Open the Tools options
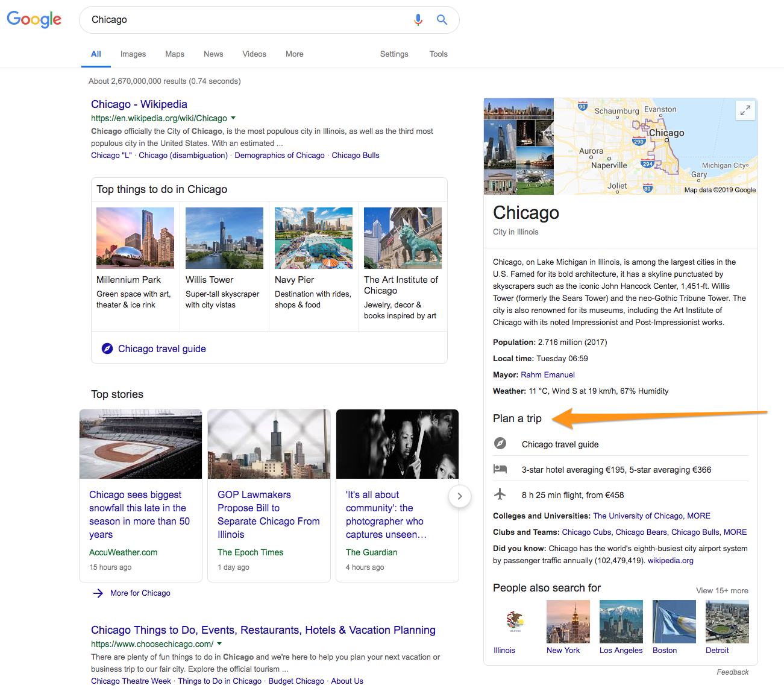Viewport: 784px width, 691px height. coord(439,54)
